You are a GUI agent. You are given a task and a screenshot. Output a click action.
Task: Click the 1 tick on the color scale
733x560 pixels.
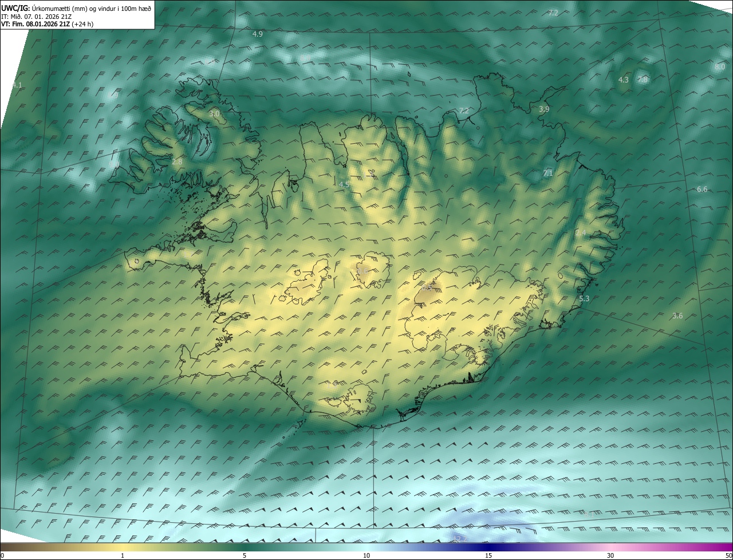(x=123, y=555)
